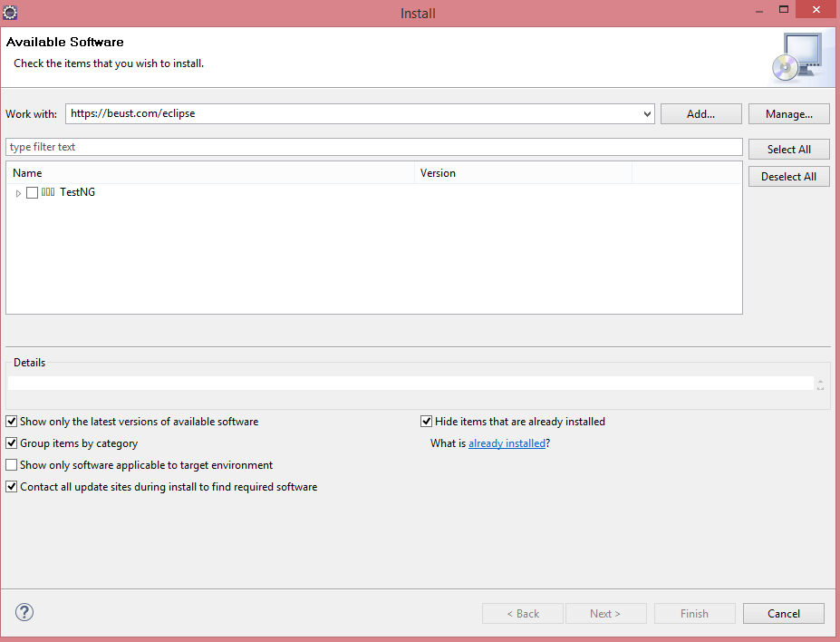
Task: Toggle Group items by category checkbox
Action: click(x=11, y=443)
